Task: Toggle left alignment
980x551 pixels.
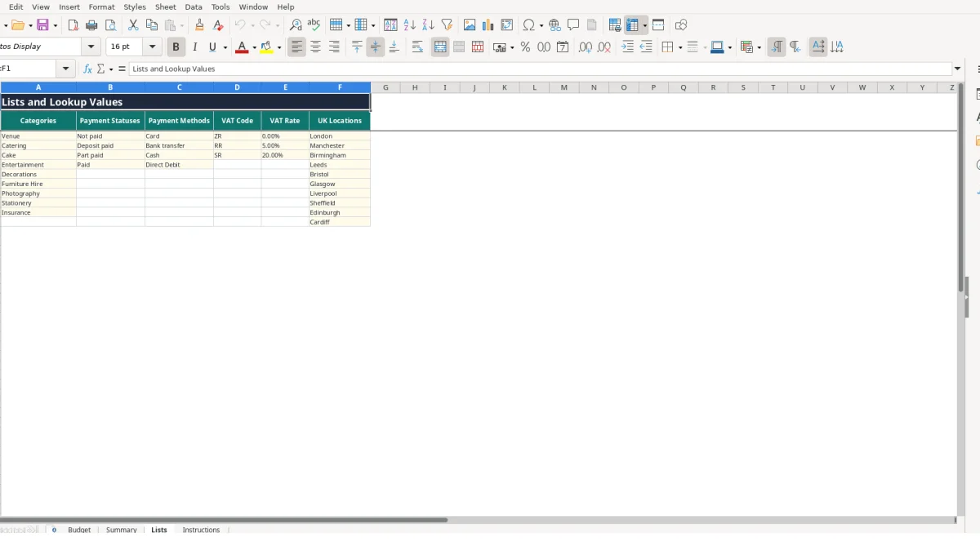Action: click(x=296, y=47)
